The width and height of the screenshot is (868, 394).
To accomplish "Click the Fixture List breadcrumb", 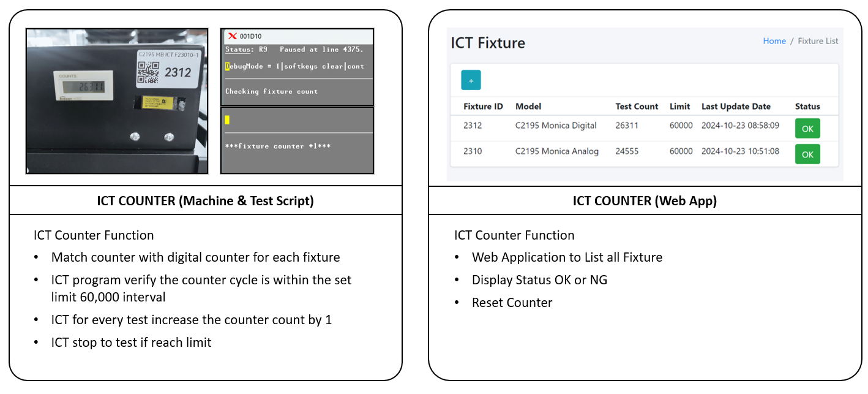I will click(x=818, y=41).
